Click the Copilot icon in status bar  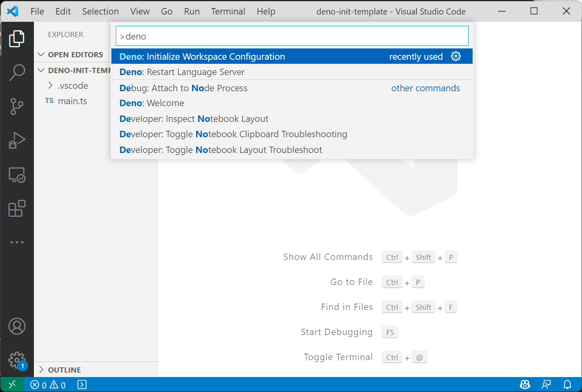click(x=525, y=384)
